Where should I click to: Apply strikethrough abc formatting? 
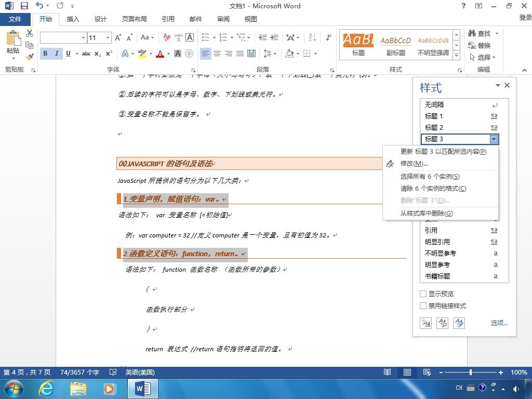(86, 54)
